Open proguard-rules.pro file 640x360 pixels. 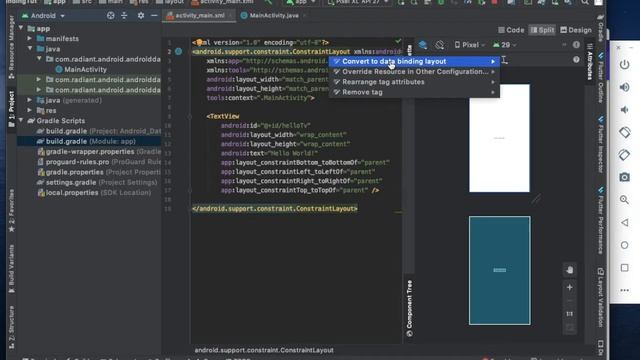point(98,162)
